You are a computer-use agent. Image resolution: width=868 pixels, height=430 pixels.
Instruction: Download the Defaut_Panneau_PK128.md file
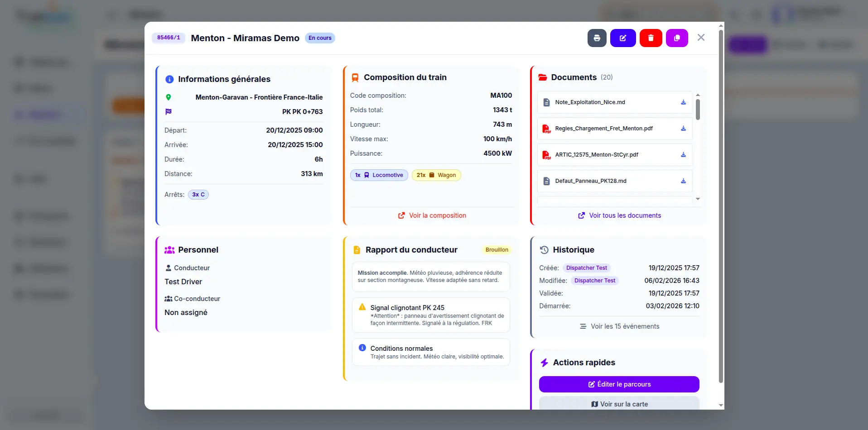683,181
